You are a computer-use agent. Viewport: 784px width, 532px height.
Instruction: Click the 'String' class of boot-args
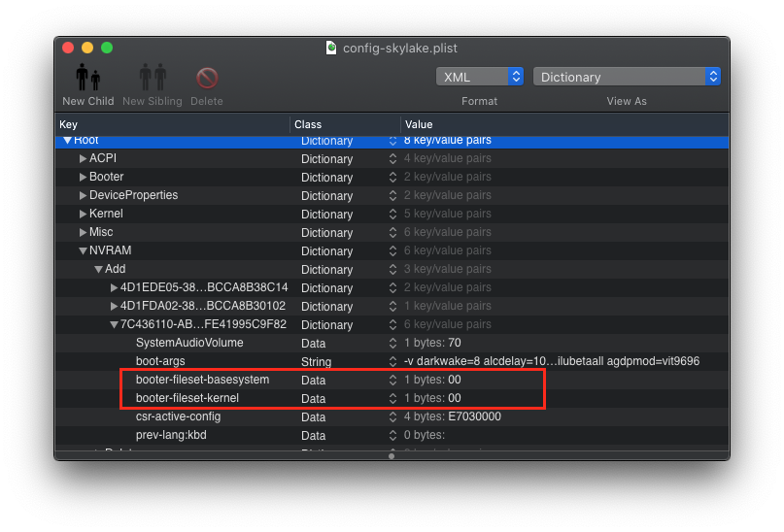(316, 362)
